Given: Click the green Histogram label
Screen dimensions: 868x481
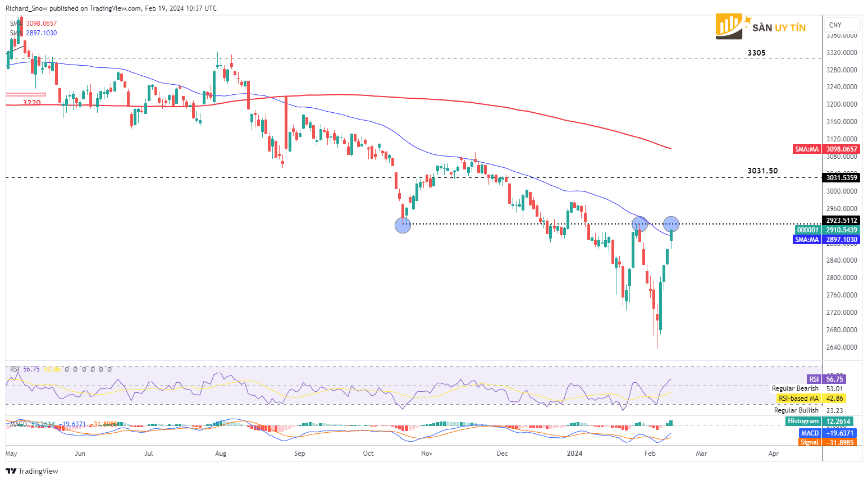Looking at the screenshot, I should (x=803, y=422).
